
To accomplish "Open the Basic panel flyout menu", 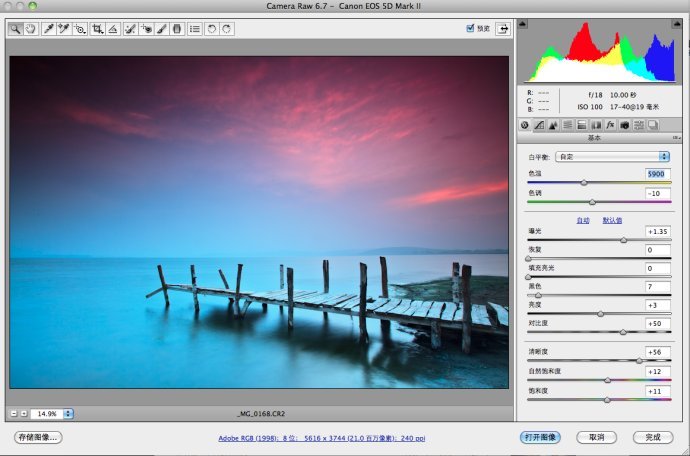I will pos(676,138).
